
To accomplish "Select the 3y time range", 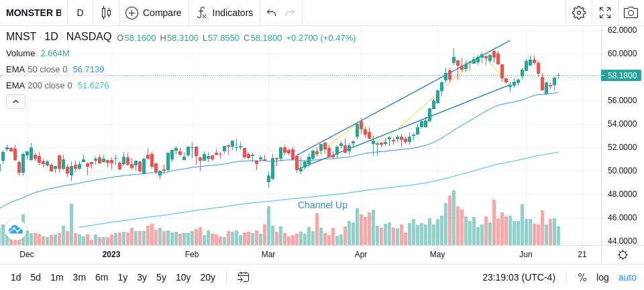I will tap(142, 278).
